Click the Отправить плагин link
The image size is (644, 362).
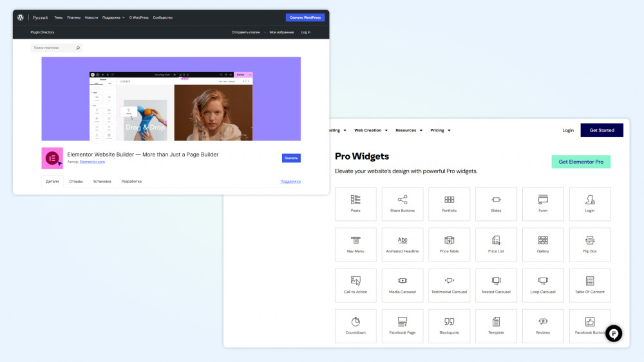(245, 32)
